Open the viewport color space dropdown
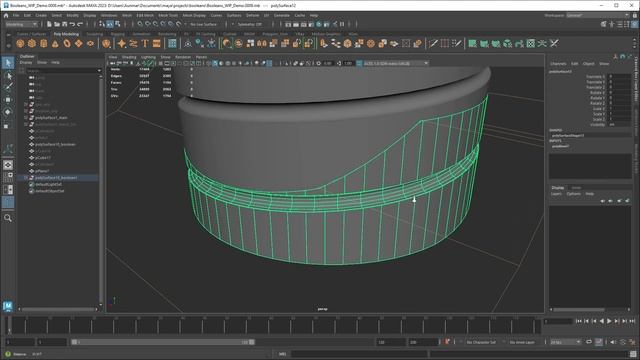 point(396,63)
